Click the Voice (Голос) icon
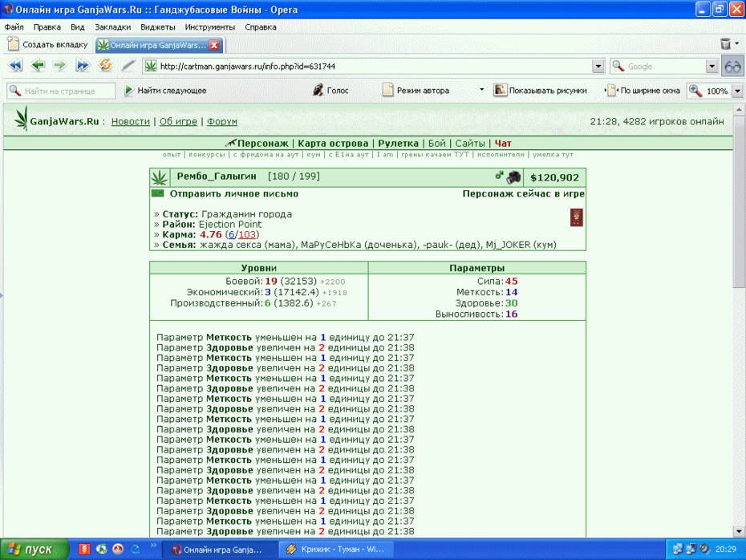Image resolution: width=746 pixels, height=560 pixels. click(x=318, y=90)
